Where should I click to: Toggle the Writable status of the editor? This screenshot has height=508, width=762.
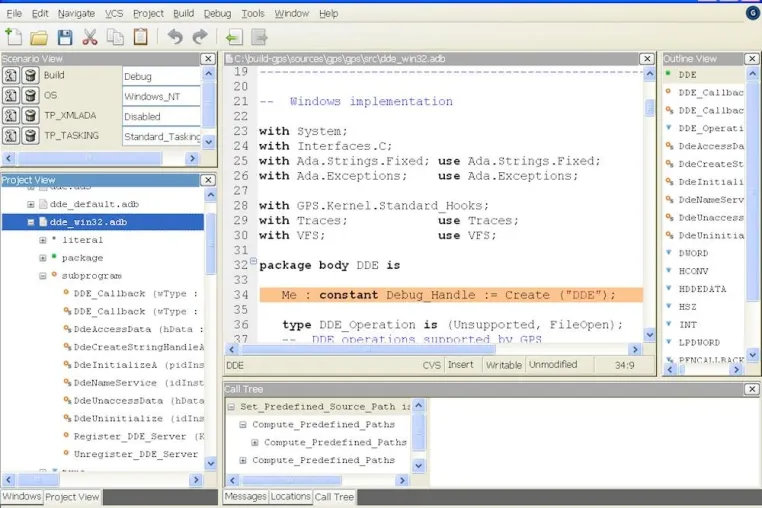(503, 365)
